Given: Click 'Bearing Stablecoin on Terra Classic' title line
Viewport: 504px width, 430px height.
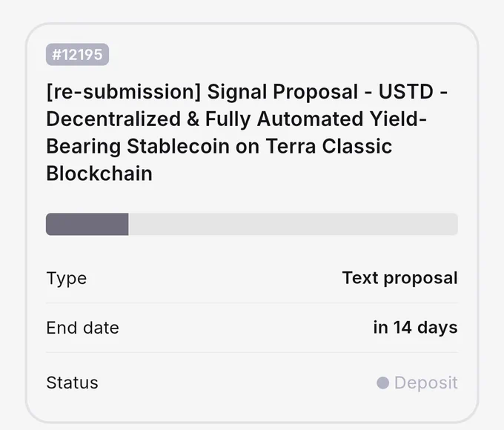Looking at the screenshot, I should pos(219,146).
